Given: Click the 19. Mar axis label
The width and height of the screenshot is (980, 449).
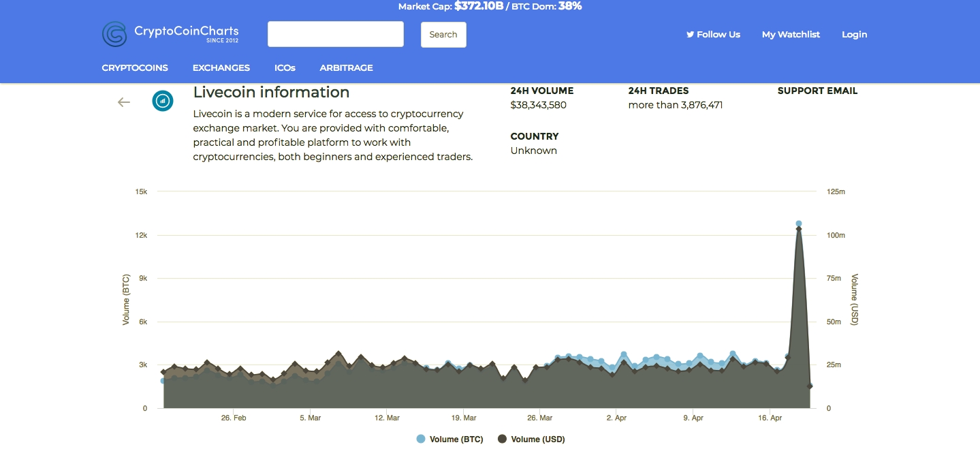Looking at the screenshot, I should point(463,418).
